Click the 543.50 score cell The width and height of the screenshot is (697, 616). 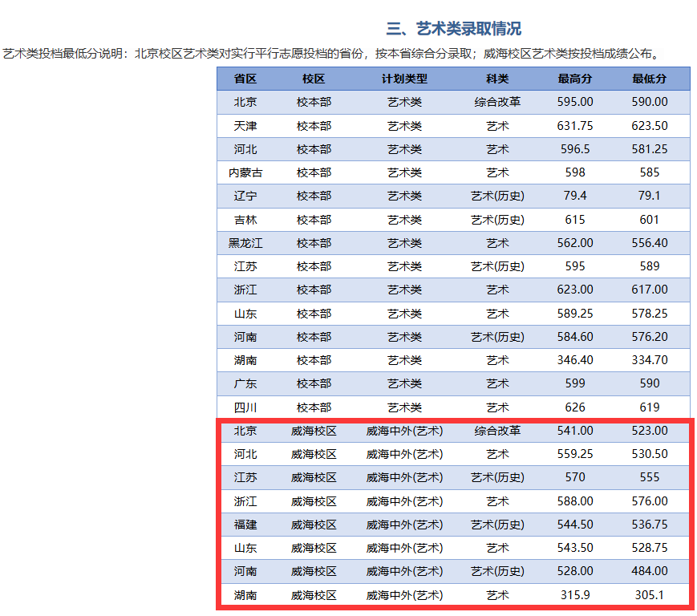coord(575,548)
